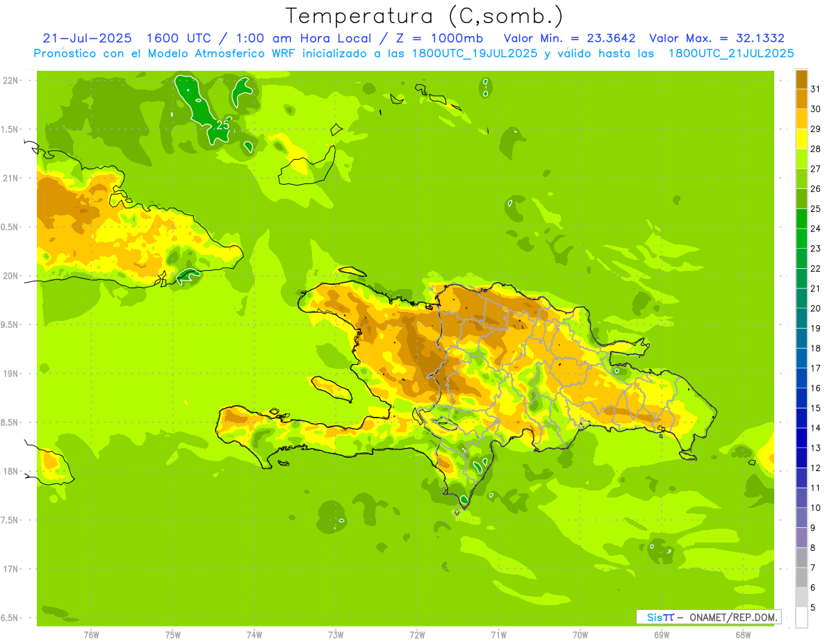Click the color scale label "27"
This screenshot has width=834, height=644.
click(x=815, y=169)
